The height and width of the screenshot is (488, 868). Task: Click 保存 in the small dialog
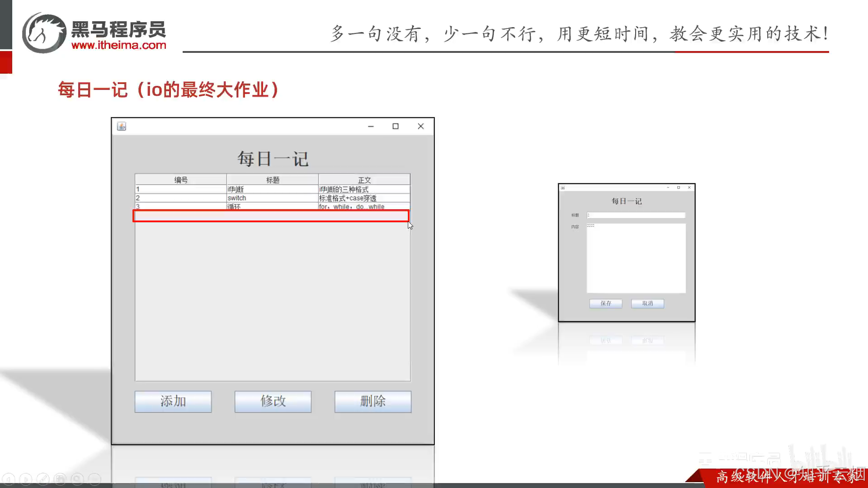606,303
